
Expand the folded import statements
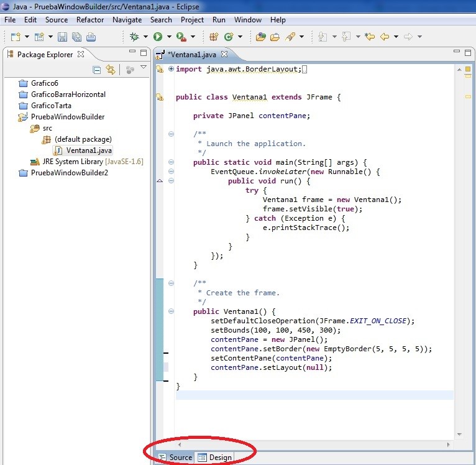point(171,69)
